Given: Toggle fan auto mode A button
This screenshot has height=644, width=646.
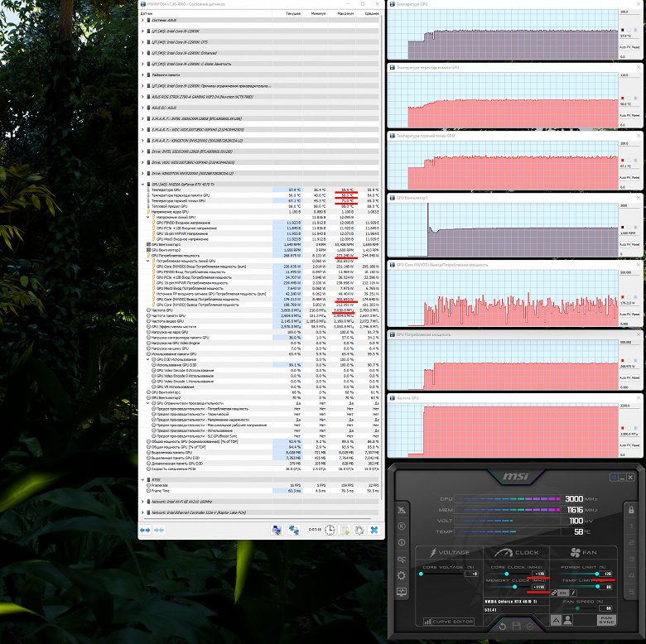Looking at the screenshot, I should click(x=556, y=620).
